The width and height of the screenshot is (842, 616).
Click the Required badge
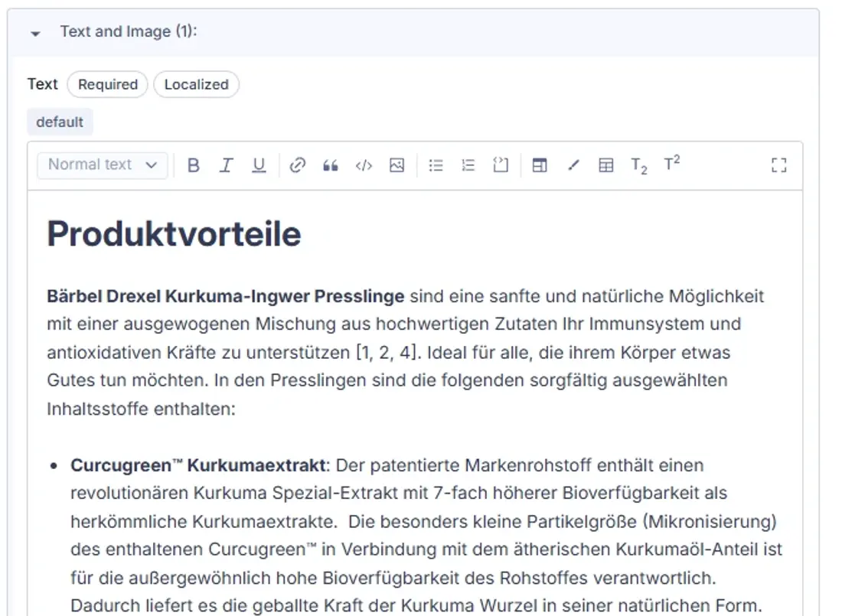coord(107,84)
